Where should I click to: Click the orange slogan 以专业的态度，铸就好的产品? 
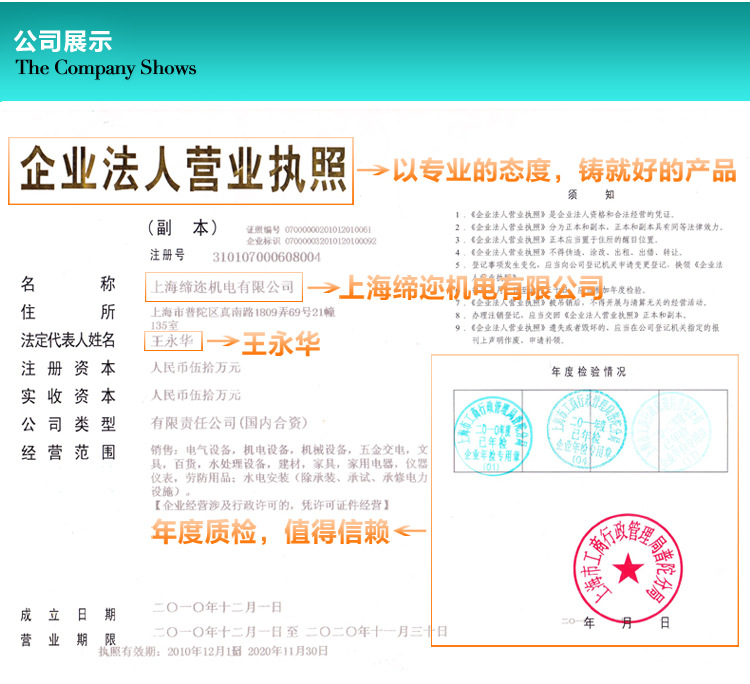[x=564, y=170]
